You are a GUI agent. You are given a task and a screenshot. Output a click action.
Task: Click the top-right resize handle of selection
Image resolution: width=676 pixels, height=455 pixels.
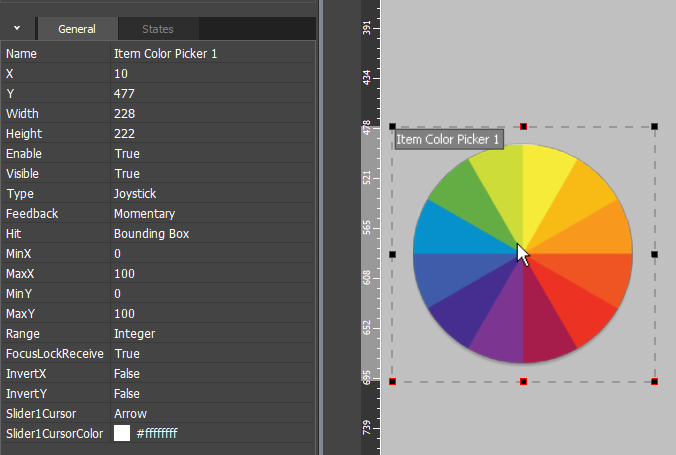pos(654,126)
